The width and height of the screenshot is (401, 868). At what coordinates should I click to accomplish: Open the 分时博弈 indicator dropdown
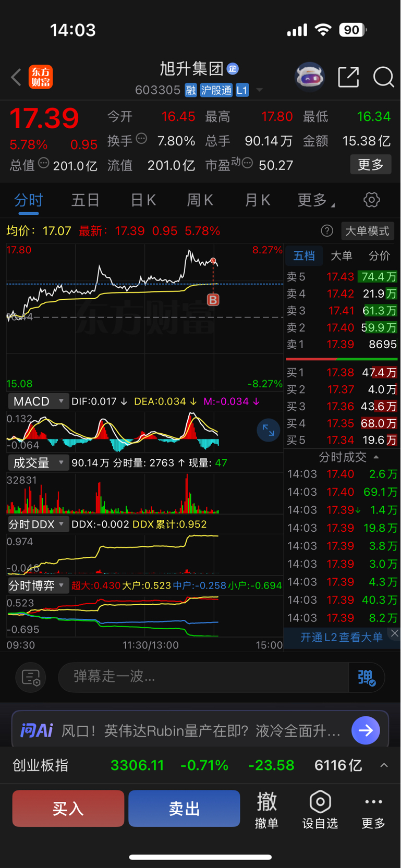(x=38, y=585)
